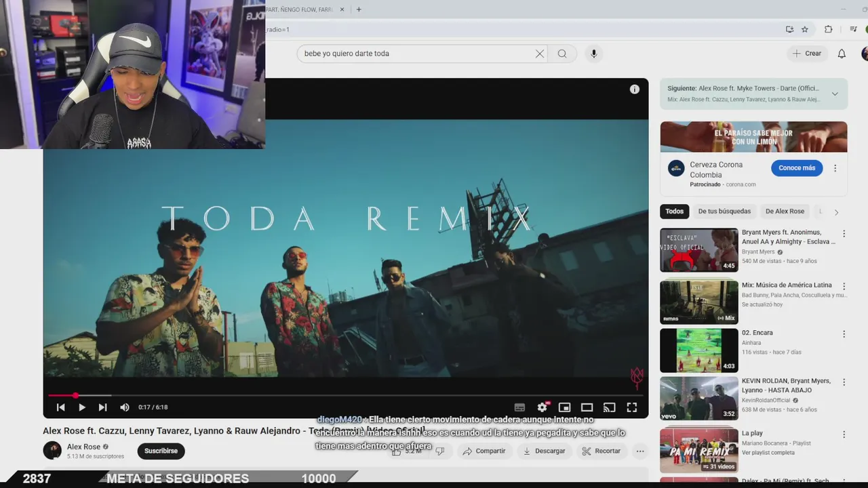Open more actions ellipsis under video
The image size is (868, 488).
pos(639,451)
